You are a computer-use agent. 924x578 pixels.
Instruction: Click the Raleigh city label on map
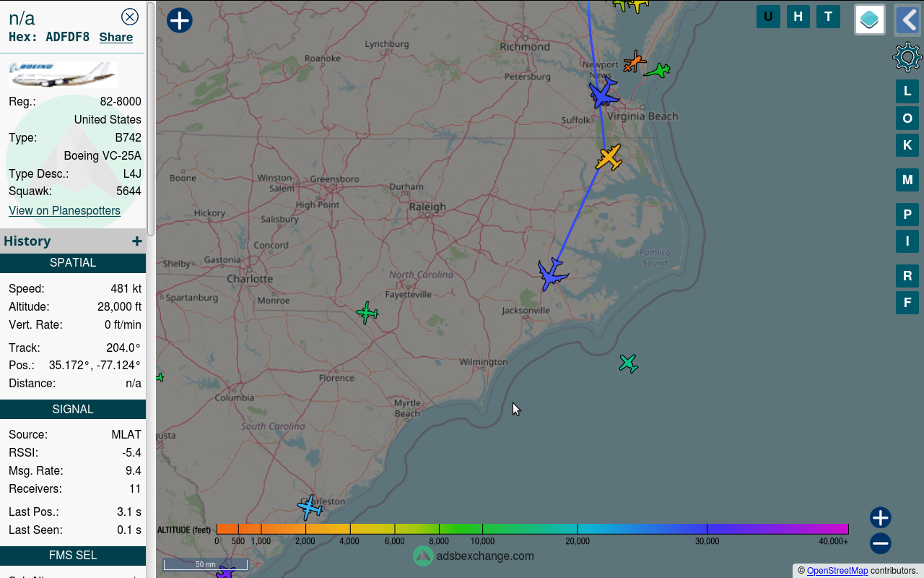click(427, 207)
